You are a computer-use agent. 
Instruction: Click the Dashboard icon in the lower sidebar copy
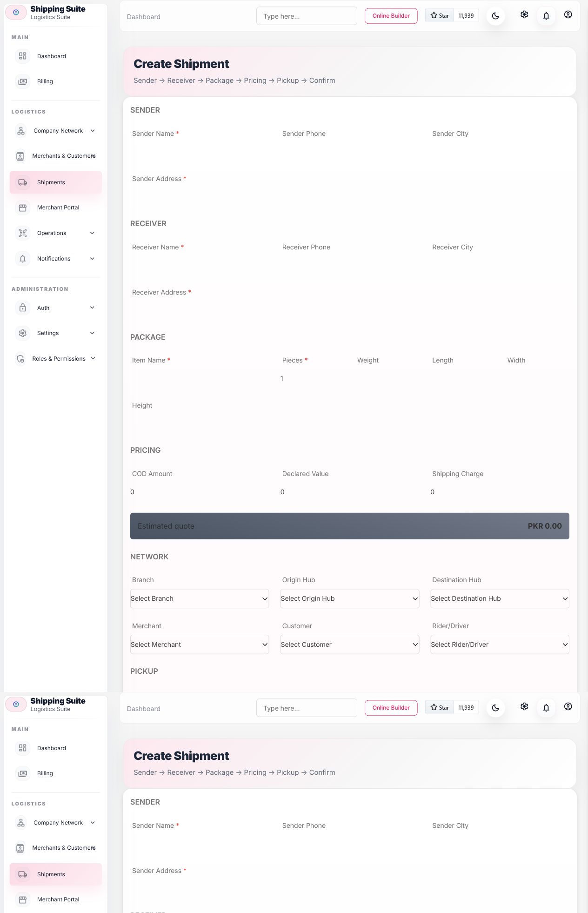(22, 748)
